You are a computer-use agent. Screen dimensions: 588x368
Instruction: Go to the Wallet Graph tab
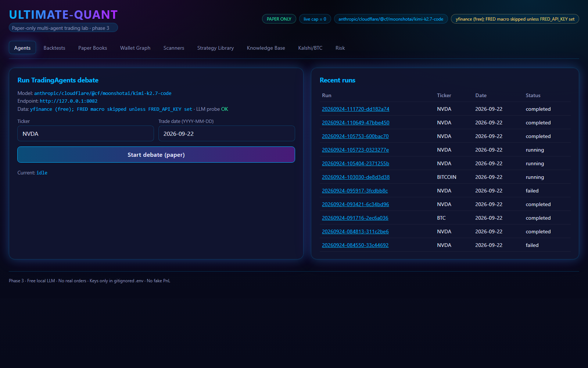point(135,48)
